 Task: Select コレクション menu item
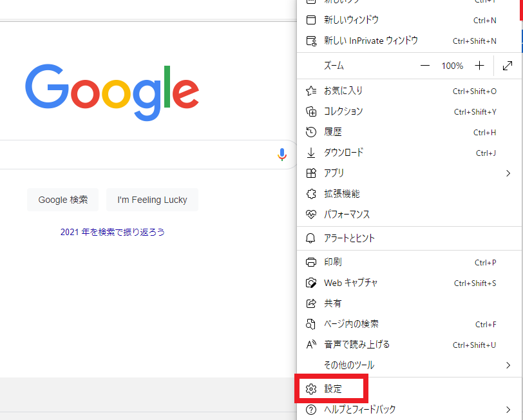point(409,111)
